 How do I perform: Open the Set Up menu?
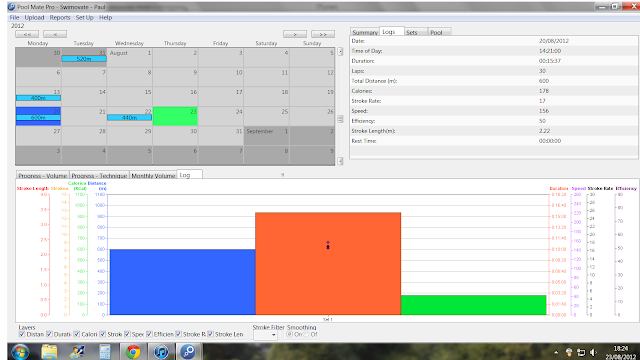pyautogui.click(x=84, y=18)
